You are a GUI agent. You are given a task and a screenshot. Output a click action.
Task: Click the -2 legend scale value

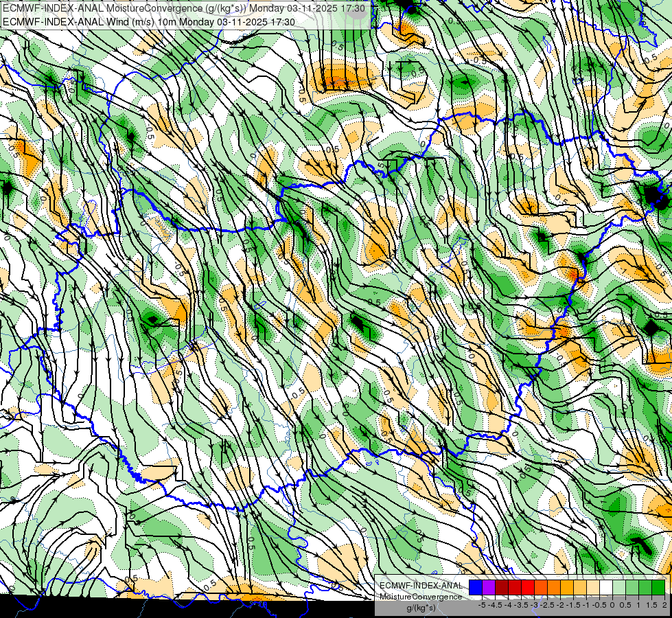click(560, 605)
